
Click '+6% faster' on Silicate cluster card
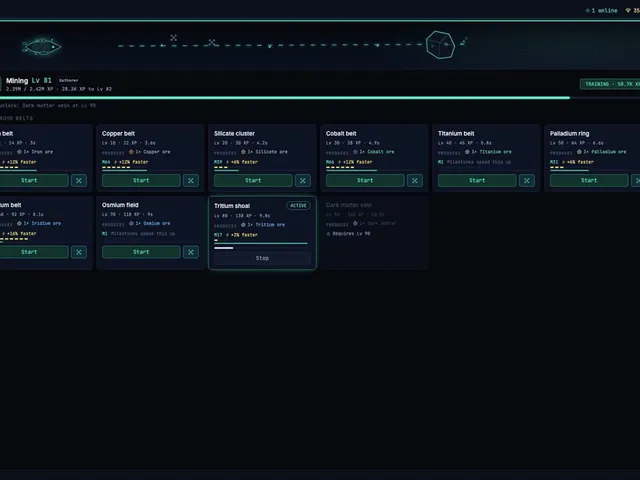pos(244,162)
